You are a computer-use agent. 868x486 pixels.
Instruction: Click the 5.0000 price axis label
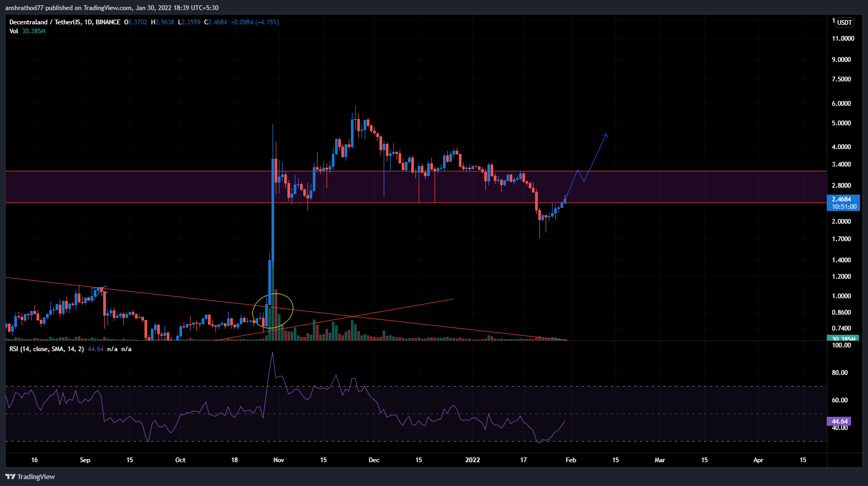tap(842, 123)
